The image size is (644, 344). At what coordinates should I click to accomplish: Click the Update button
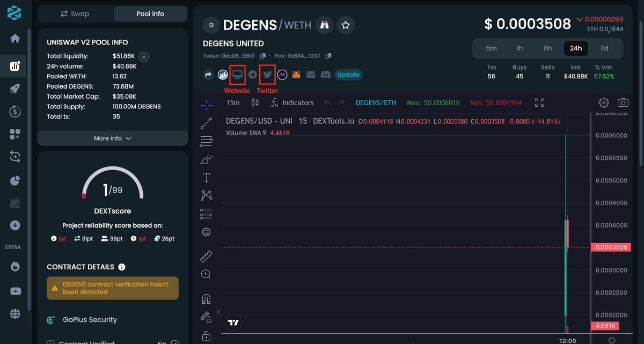[x=348, y=75]
